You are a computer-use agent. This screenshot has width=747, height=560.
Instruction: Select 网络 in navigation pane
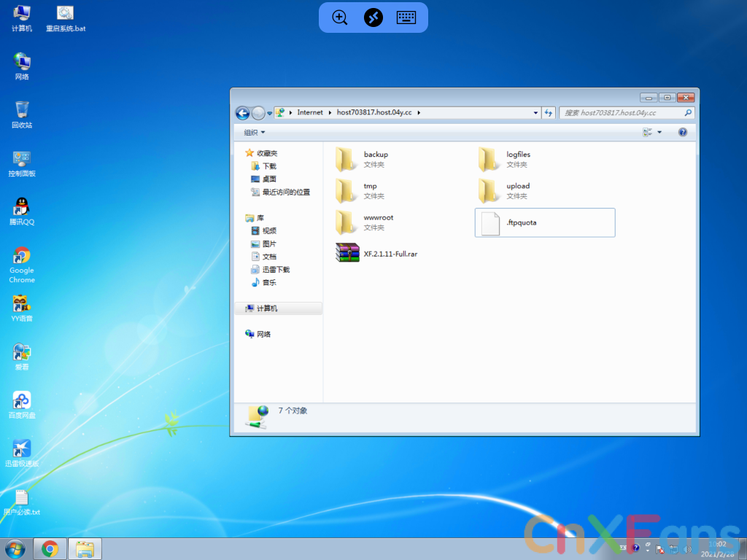[x=258, y=334]
